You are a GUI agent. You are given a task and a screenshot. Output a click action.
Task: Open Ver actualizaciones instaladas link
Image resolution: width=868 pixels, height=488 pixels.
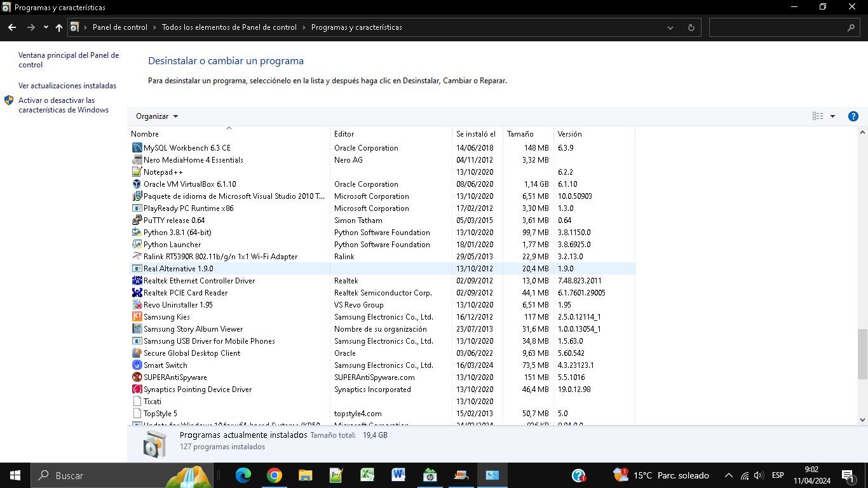point(67,86)
